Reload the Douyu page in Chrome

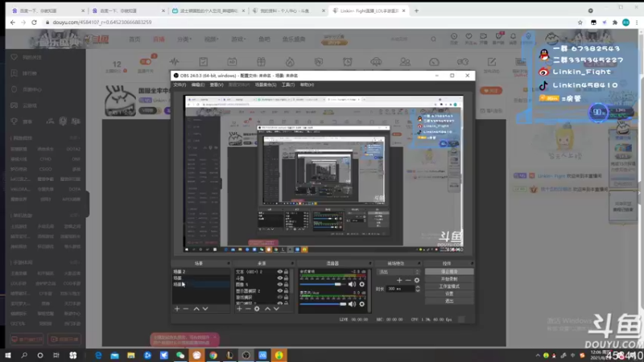(x=34, y=23)
